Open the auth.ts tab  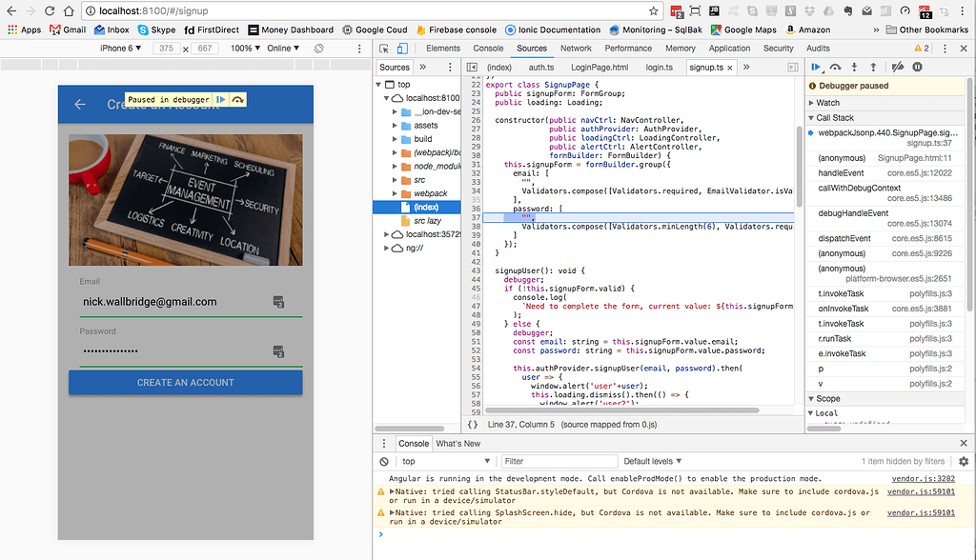(540, 67)
